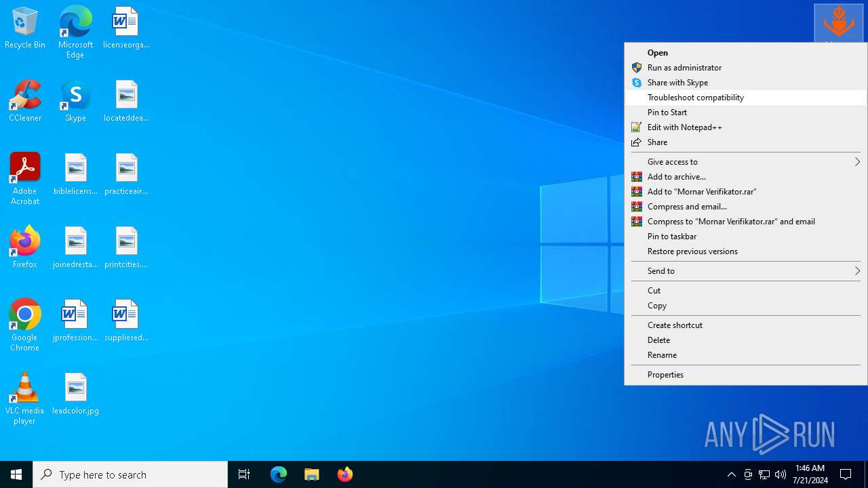868x488 pixels.
Task: Choose Cut in the context menu
Action: click(746, 291)
